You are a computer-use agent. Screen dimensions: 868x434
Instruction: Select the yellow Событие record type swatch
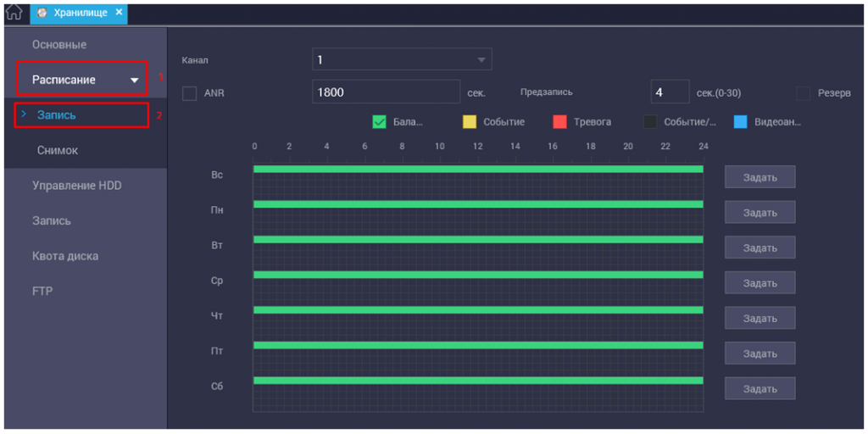469,121
